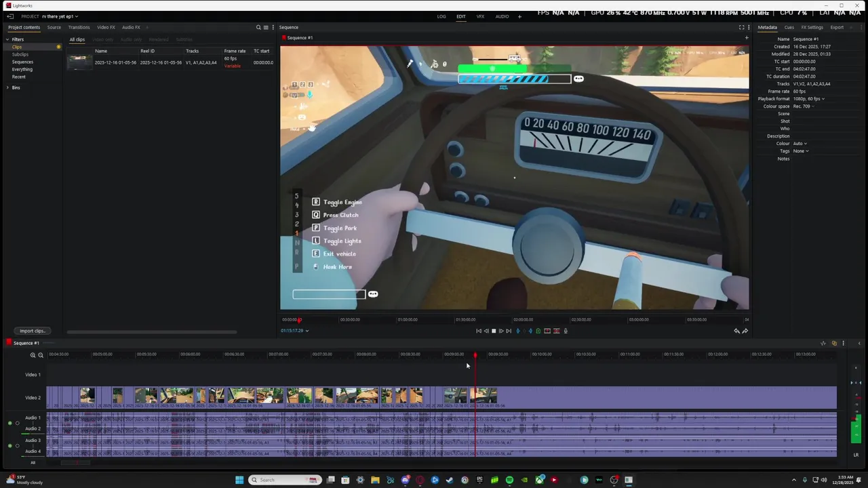Click the Remove marked section icon
This screenshot has height=488, width=868.
pos(547,331)
